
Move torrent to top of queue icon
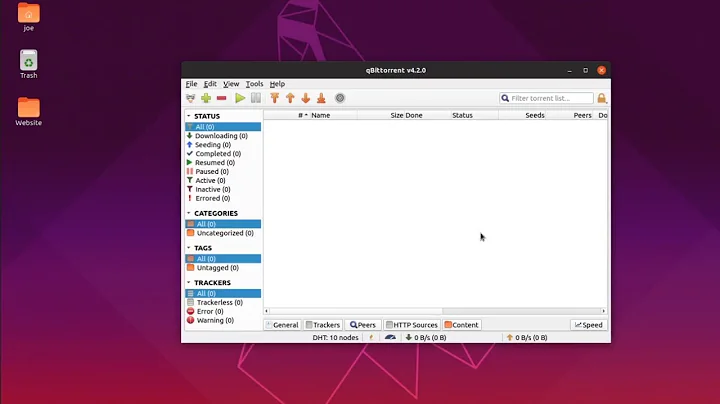click(275, 98)
